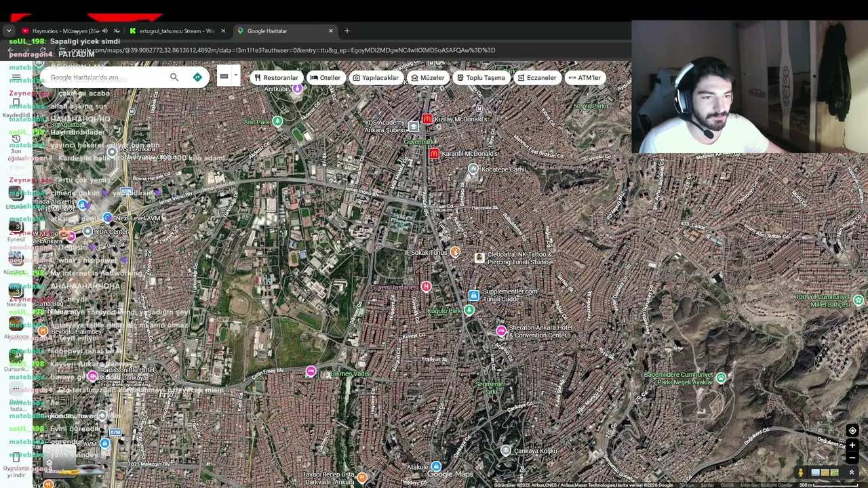The image size is (868, 488).
Task: Select the YDS Academy Ankara Şubesi pin
Action: click(x=414, y=126)
